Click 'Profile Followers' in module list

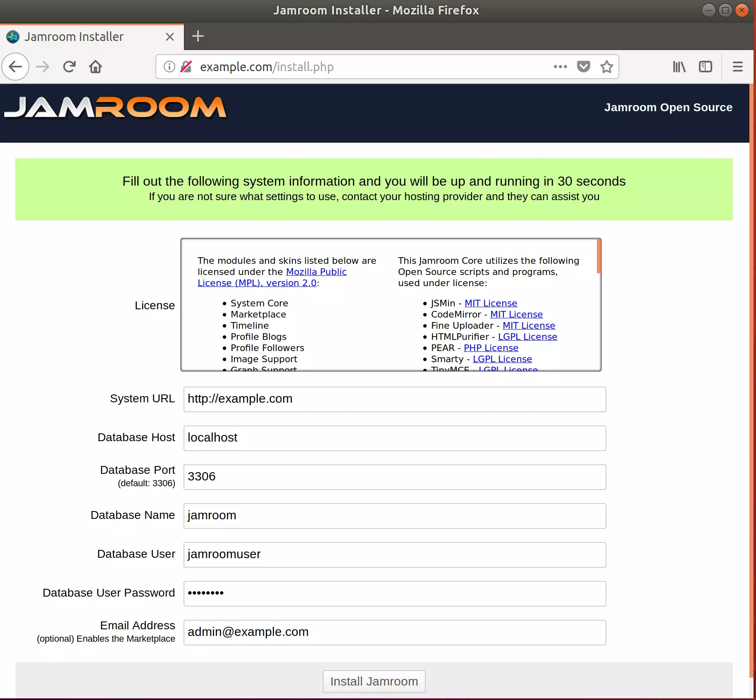click(267, 348)
